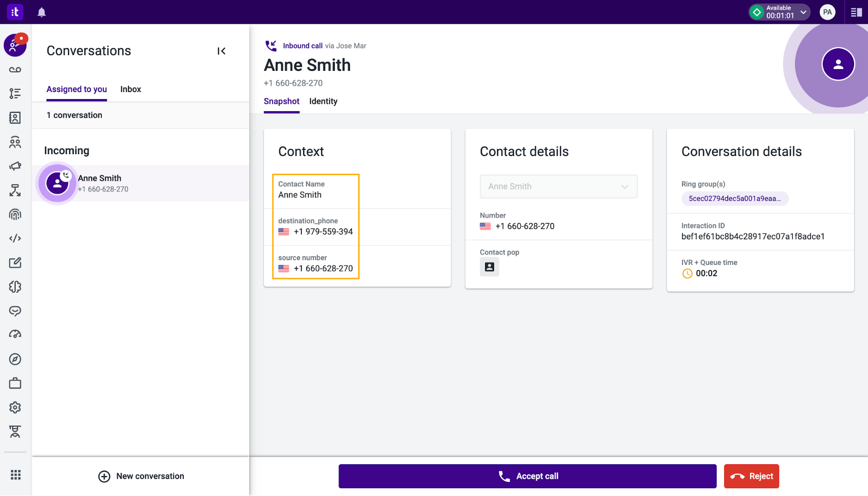Screen dimensions: 868x496
Task: Open the settings gear in sidebar
Action: pos(15,407)
